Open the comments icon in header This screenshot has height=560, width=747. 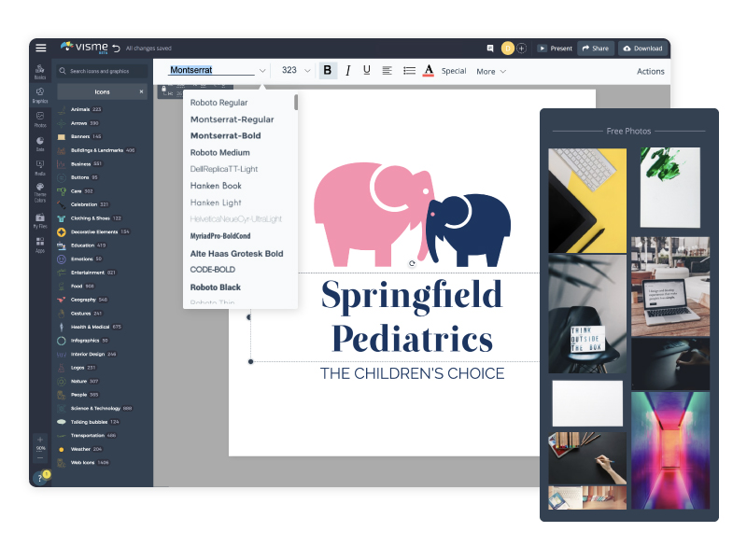pos(490,49)
